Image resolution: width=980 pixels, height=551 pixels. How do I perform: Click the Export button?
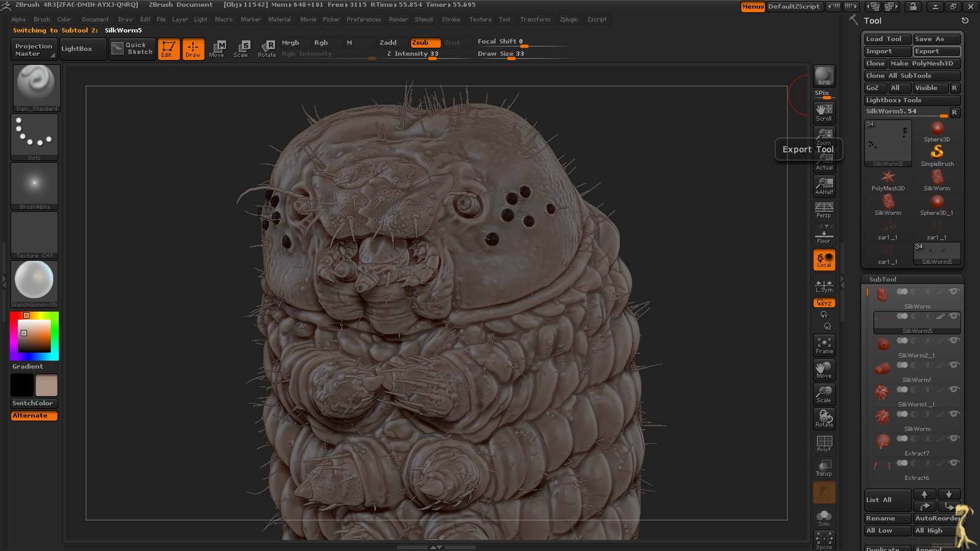(x=937, y=51)
